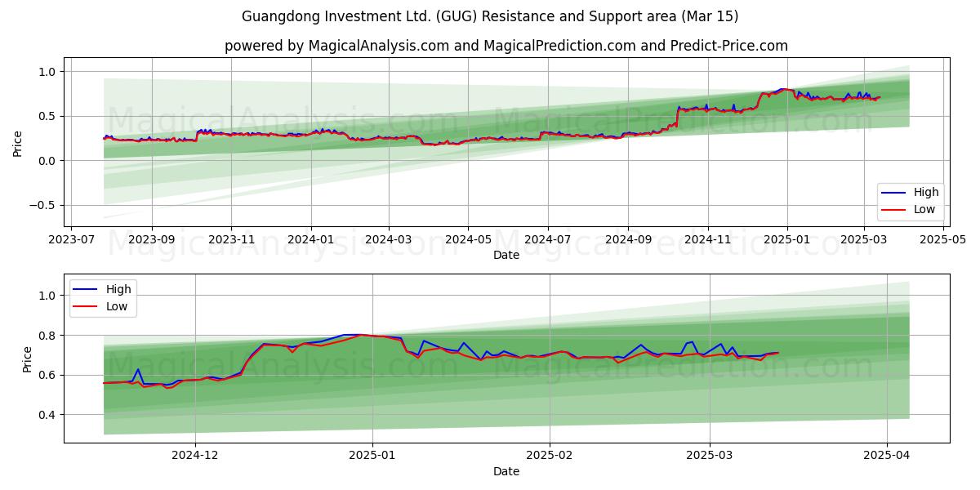The height and width of the screenshot is (490, 980).
Task: Click the 2023-11 date tick label
Action: tap(231, 241)
